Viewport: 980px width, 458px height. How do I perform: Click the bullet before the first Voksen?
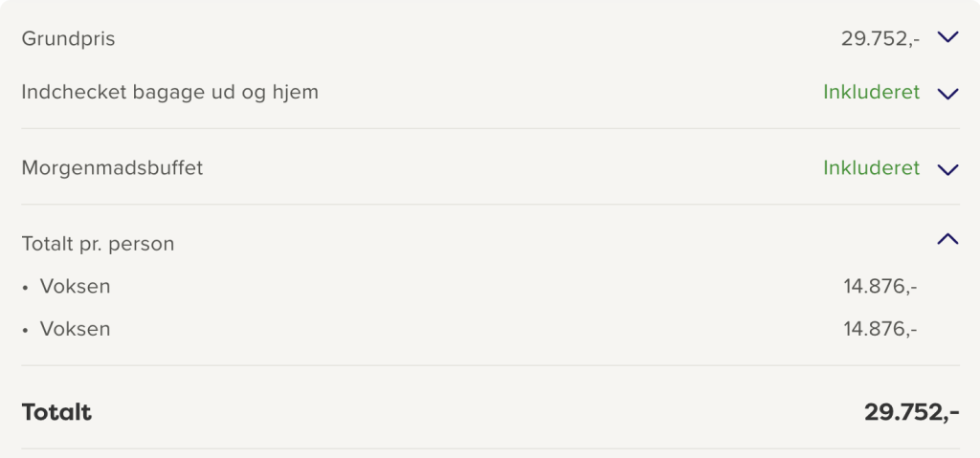25,288
